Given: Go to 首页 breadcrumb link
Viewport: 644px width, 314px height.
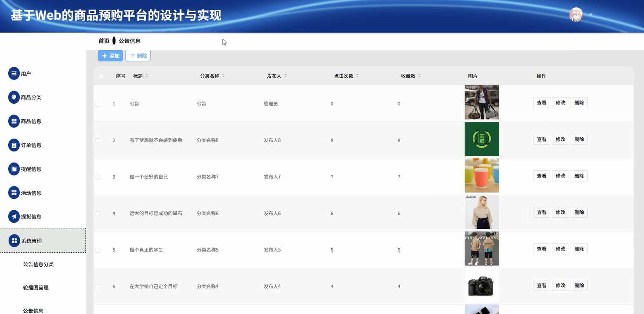Looking at the screenshot, I should pos(104,41).
